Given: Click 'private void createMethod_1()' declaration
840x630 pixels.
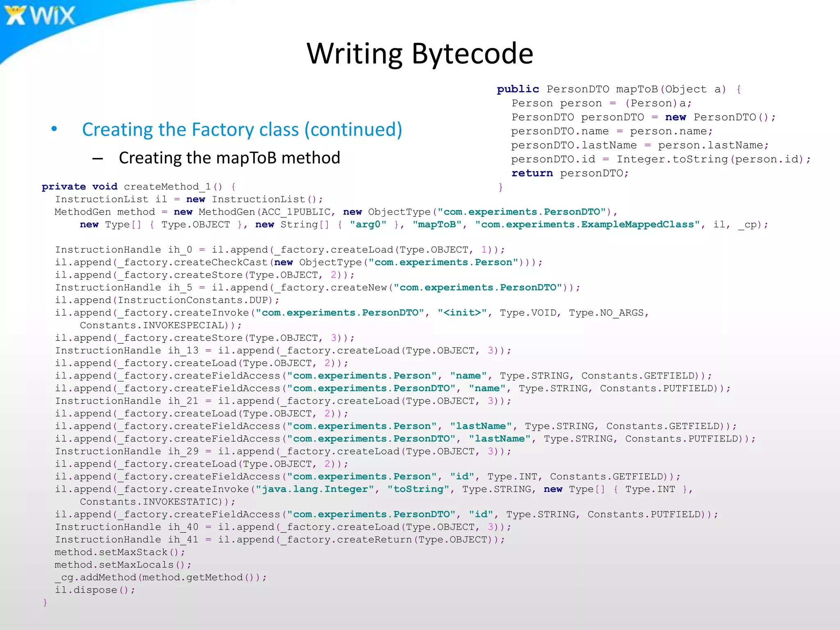Looking at the screenshot, I should pyautogui.click(x=132, y=187).
